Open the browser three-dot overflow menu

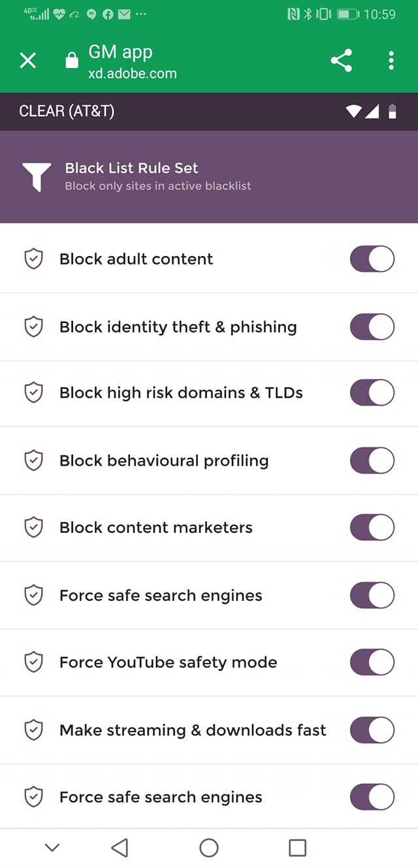(x=391, y=61)
